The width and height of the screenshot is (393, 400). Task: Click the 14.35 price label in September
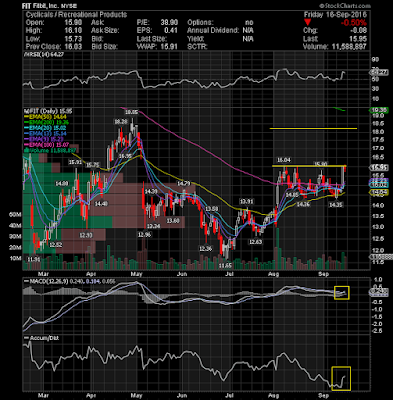tap(336, 205)
